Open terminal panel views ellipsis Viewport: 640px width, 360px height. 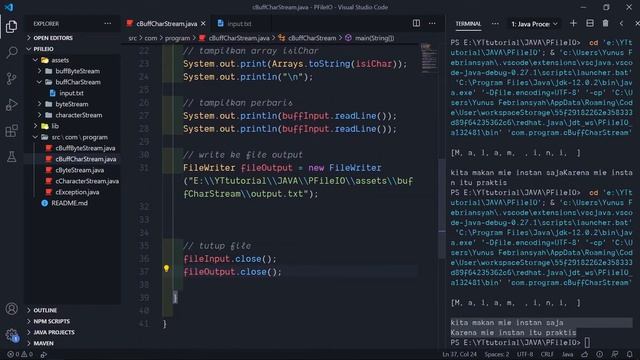tap(495, 24)
